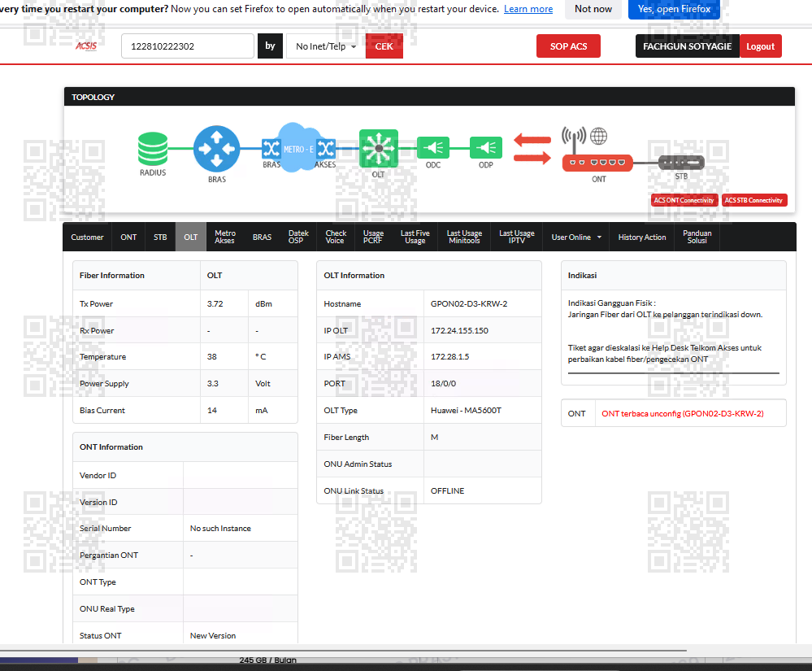This screenshot has width=812, height=671.
Task: Switch to the ONT tab
Action: click(x=128, y=237)
